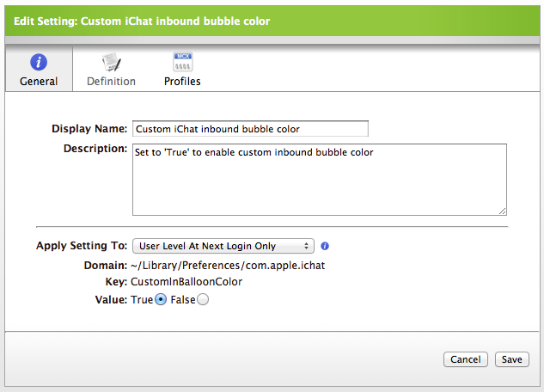
Task: Focus the Display Name input field
Action: pyautogui.click(x=250, y=129)
